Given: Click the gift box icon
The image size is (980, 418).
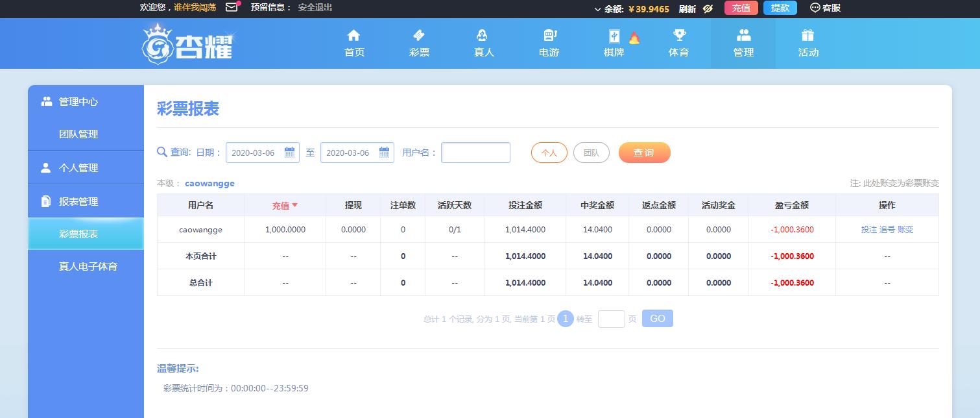Looking at the screenshot, I should tap(807, 35).
